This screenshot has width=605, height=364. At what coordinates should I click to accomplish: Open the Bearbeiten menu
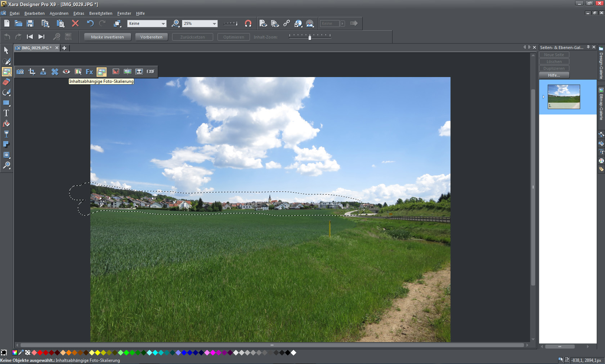(x=35, y=13)
